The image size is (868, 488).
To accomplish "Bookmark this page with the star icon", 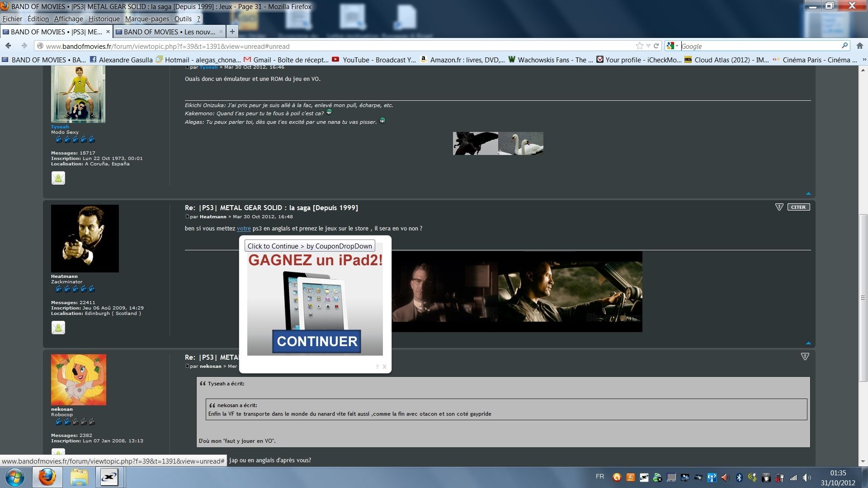I will (639, 46).
